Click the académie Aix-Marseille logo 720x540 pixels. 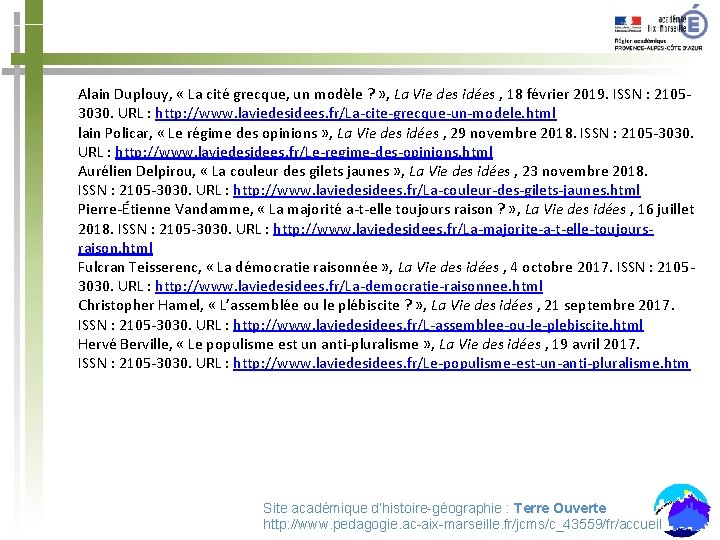[677, 22]
